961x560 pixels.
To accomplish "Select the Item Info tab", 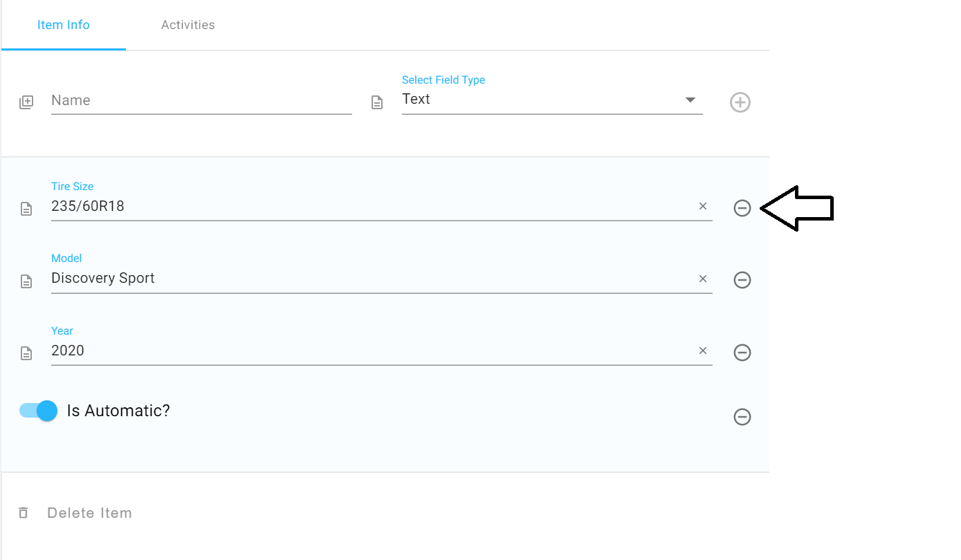I will click(x=64, y=25).
